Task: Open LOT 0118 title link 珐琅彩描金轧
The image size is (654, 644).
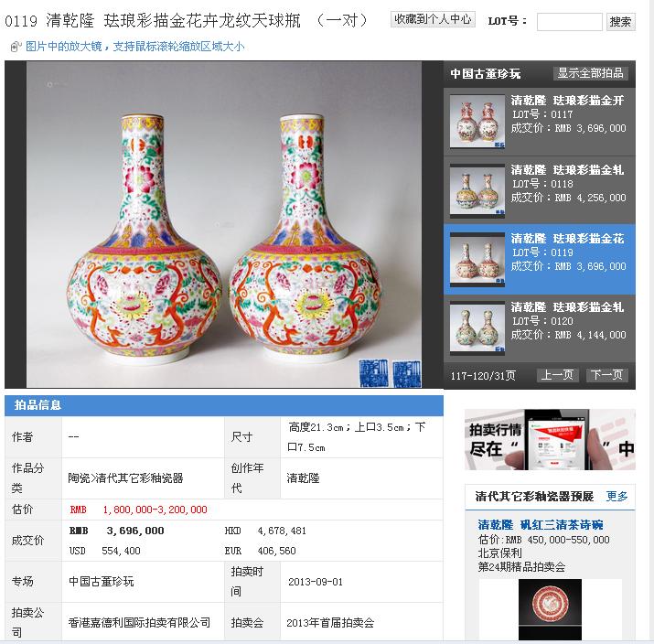Action: pos(568,170)
